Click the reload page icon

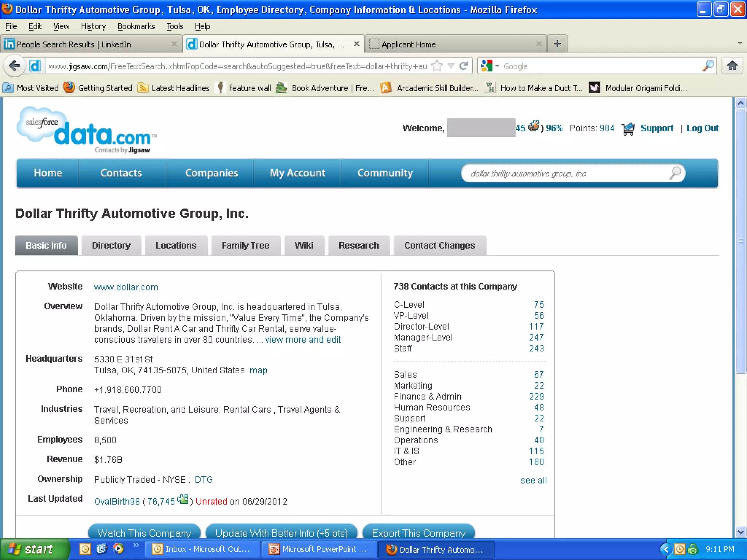point(464,66)
